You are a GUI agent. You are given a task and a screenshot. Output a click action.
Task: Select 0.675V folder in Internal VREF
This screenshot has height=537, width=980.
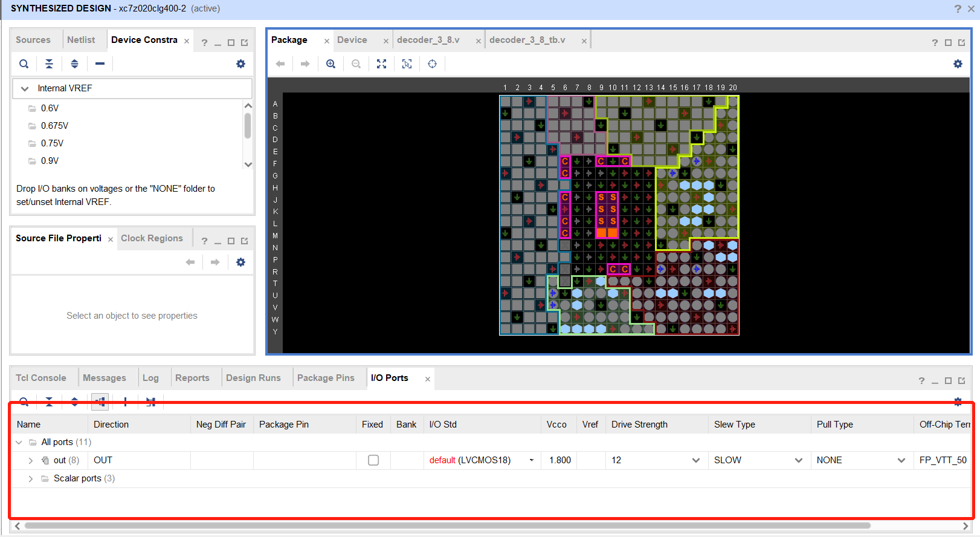pos(54,126)
